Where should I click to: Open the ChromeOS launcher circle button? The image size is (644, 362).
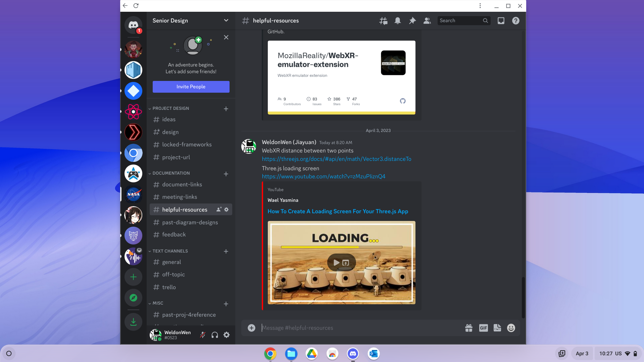pyautogui.click(x=9, y=354)
